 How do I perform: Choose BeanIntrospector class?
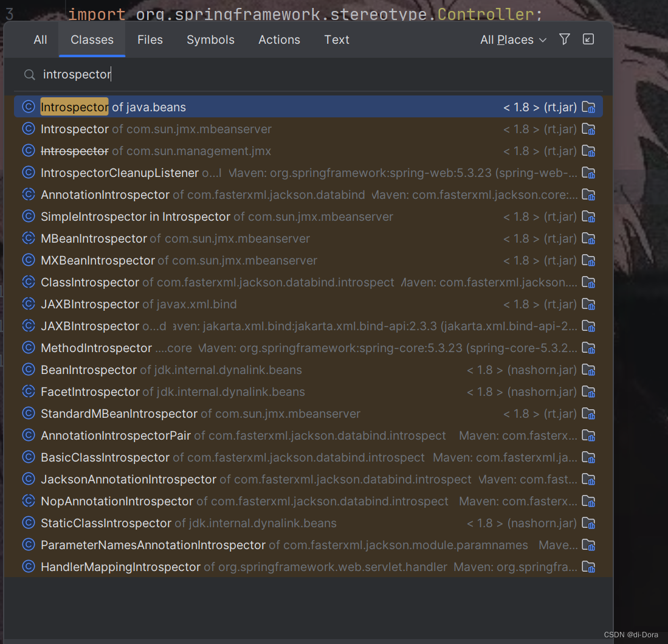click(x=308, y=370)
